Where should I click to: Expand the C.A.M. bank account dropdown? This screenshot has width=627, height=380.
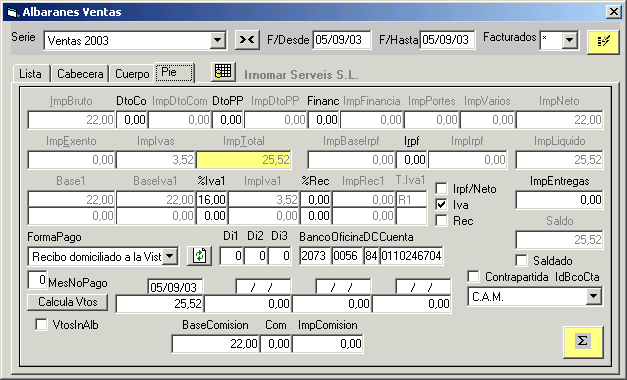pyautogui.click(x=594, y=296)
